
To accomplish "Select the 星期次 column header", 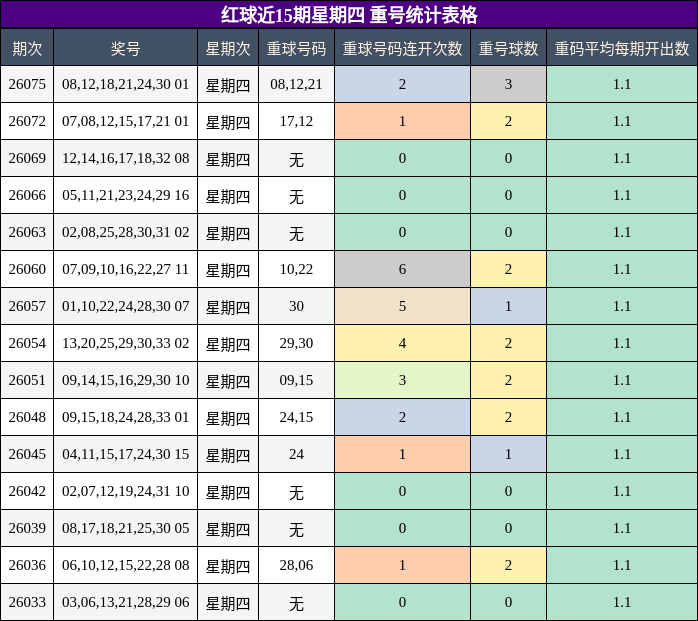I will point(228,48).
